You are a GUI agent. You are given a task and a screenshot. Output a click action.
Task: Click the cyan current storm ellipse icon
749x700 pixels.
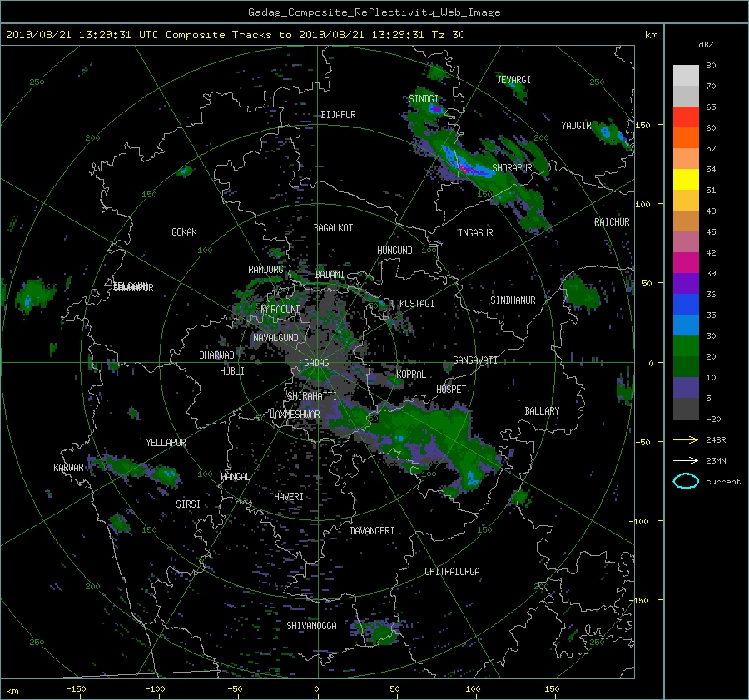pos(686,481)
